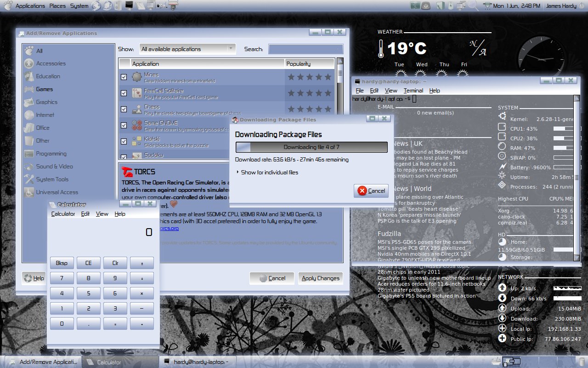Click the 5 key on Calculator
Screen dimensions: 588x368
click(x=88, y=293)
